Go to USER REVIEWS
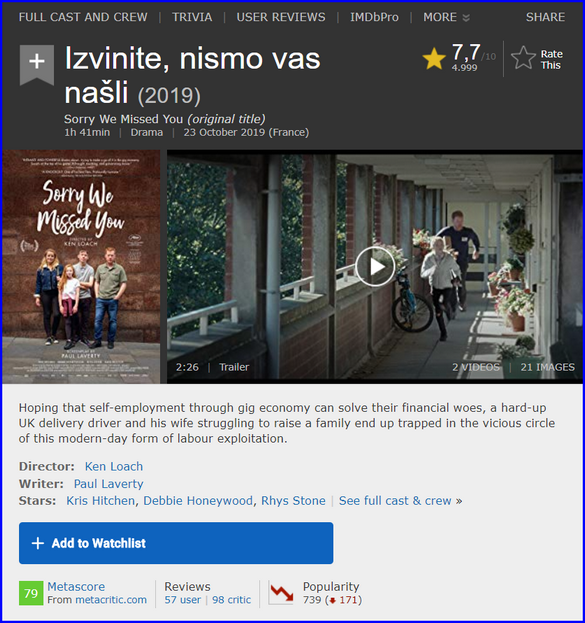Viewport: 585px width, 623px height. 281,17
